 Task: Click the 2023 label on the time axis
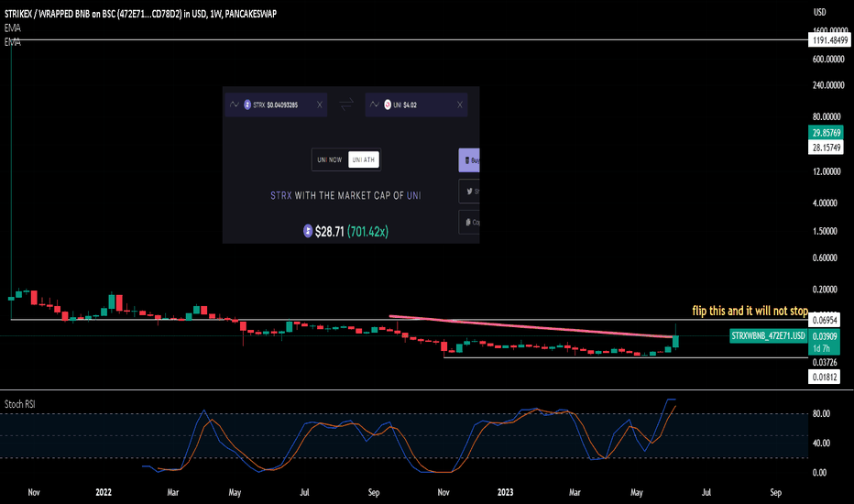coord(506,492)
